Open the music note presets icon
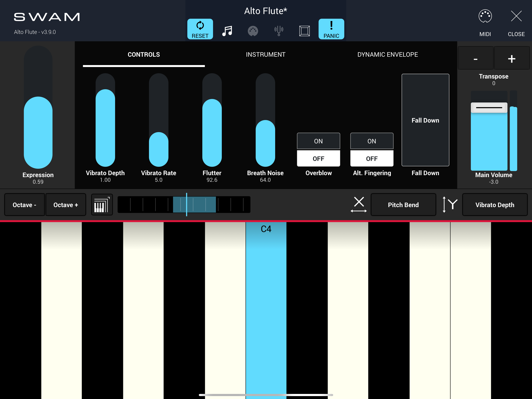Viewport: 532px width, 399px height. (x=227, y=31)
